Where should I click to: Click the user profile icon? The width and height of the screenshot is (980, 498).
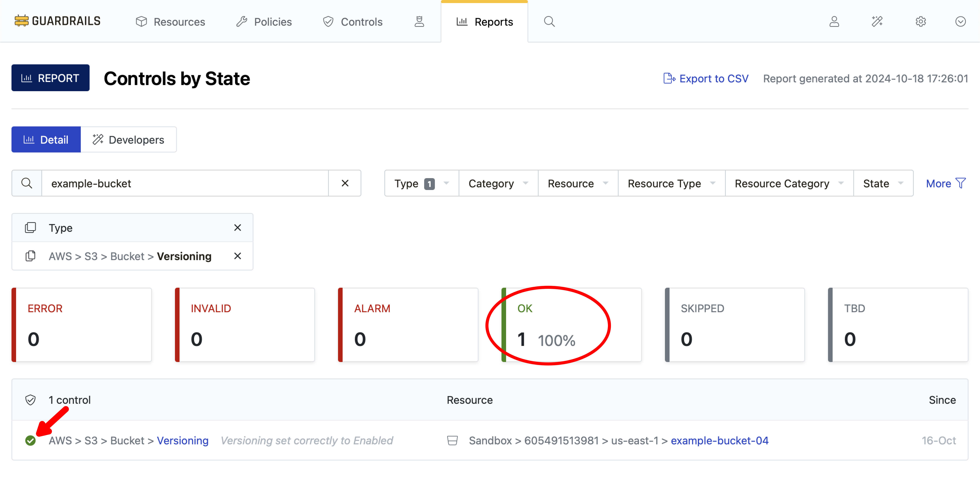pos(834,21)
